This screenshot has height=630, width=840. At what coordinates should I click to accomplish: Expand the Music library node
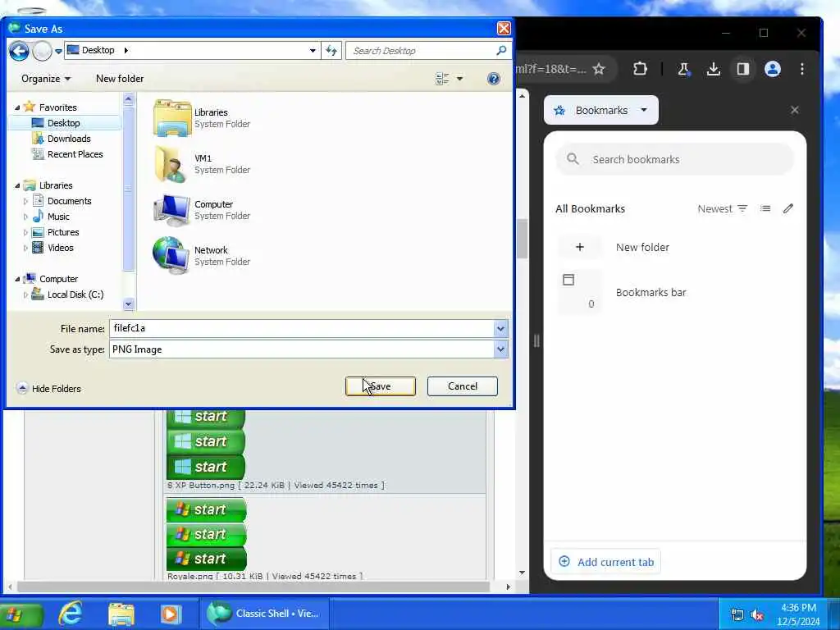25,217
